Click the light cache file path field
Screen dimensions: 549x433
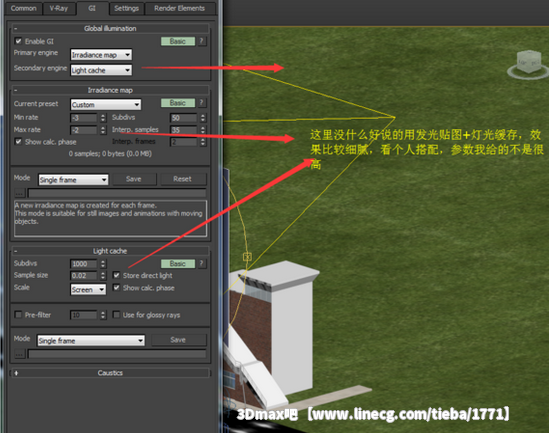pyautogui.click(x=117, y=354)
